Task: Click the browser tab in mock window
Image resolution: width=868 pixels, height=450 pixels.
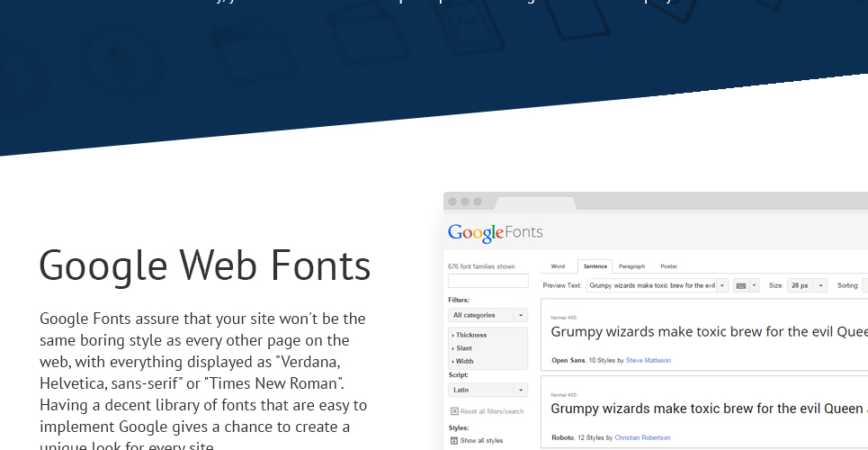Action: (x=535, y=203)
